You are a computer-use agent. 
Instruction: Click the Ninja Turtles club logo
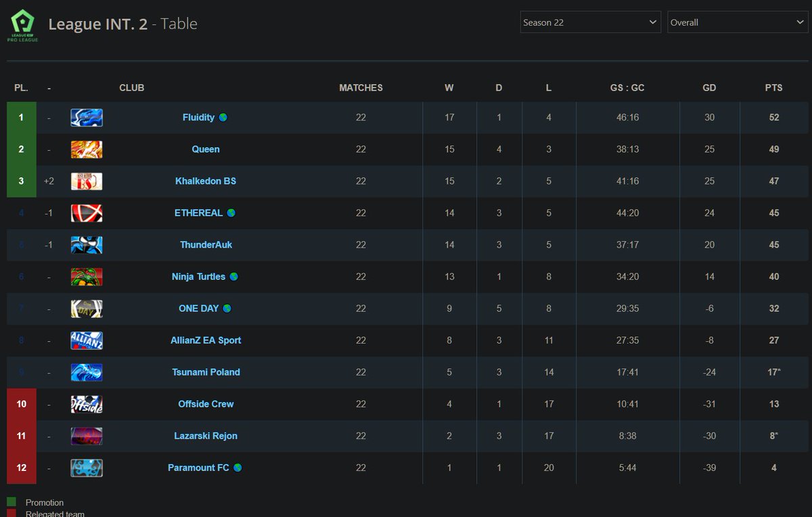87,277
